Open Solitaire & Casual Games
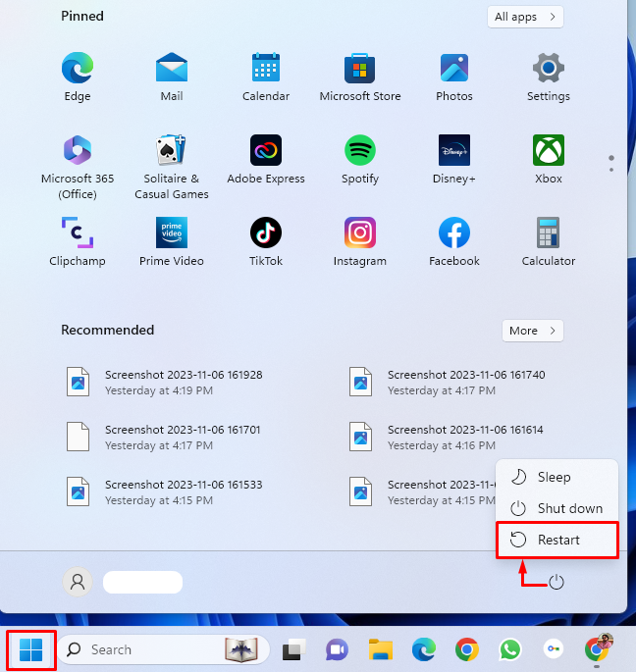636x672 pixels. (x=171, y=151)
